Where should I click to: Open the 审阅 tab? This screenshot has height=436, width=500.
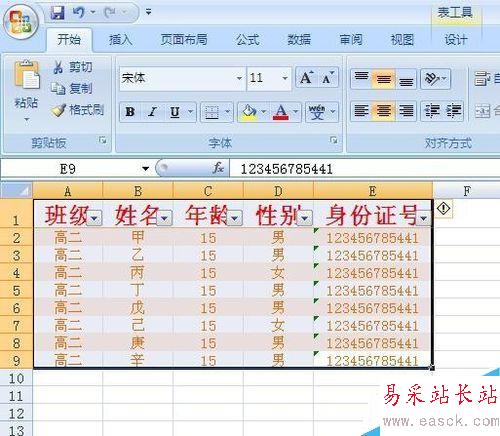point(351,40)
